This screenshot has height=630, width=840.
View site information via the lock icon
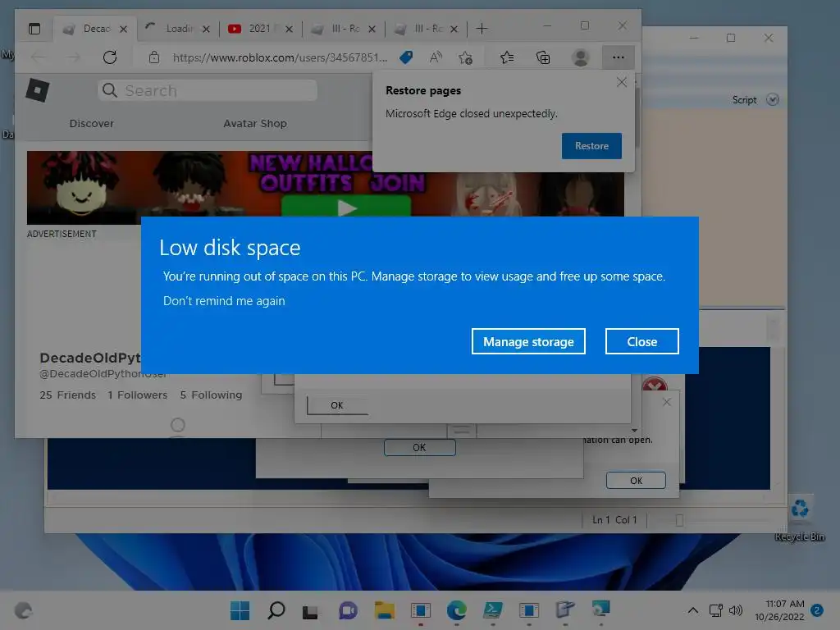(154, 57)
